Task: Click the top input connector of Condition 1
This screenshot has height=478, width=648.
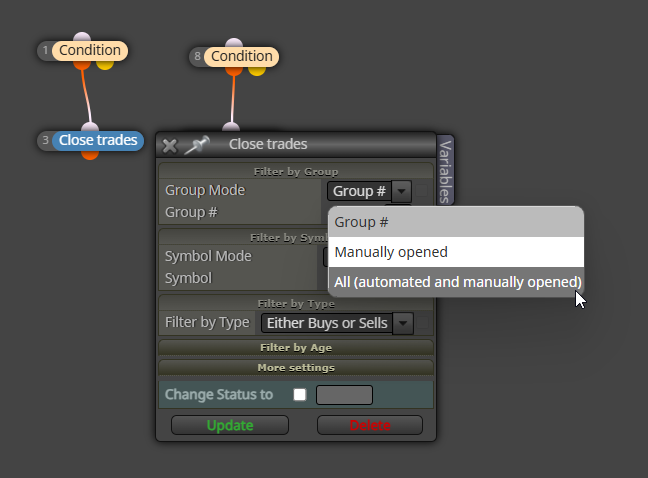Action: (82, 37)
